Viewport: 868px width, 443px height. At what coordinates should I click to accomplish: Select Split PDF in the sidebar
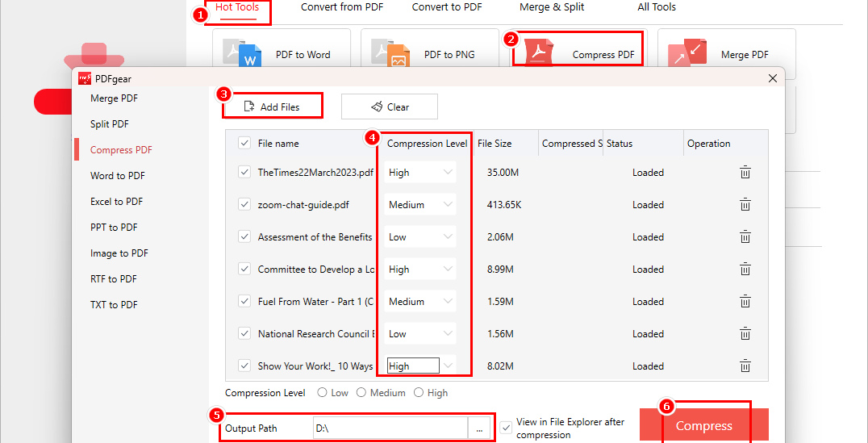click(110, 124)
